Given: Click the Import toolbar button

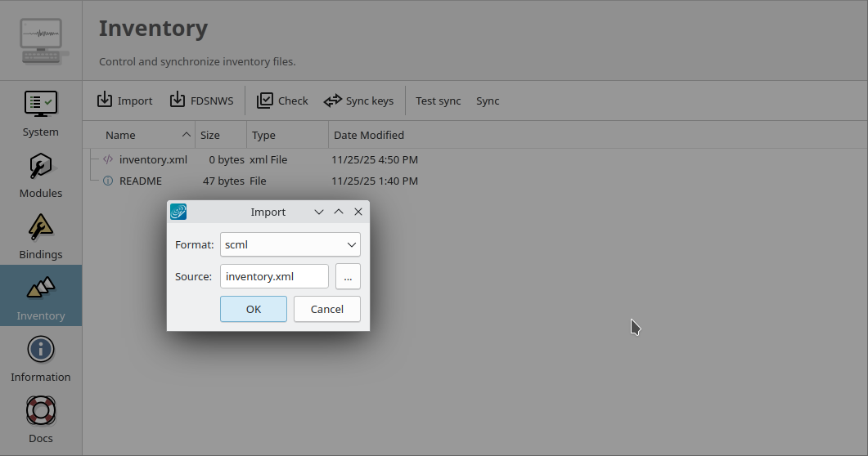Looking at the screenshot, I should [124, 101].
